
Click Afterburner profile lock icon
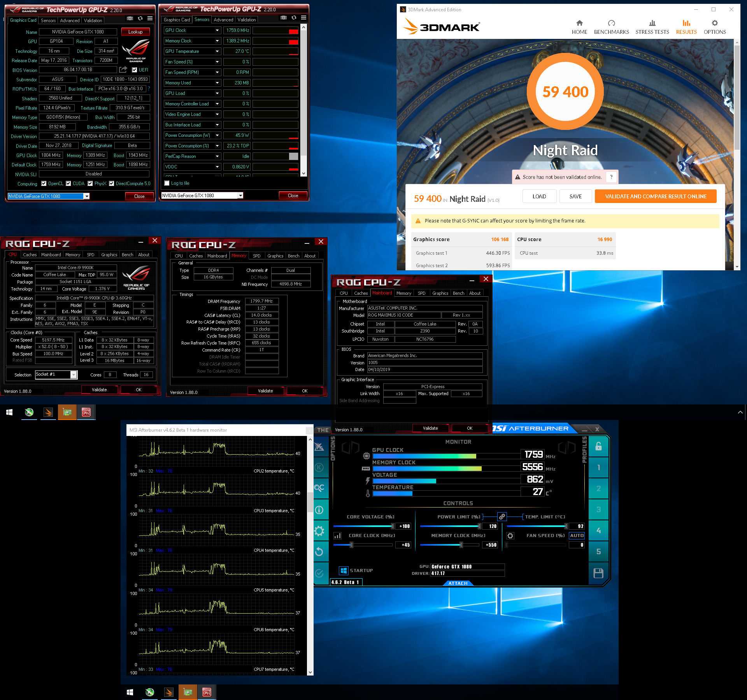(598, 446)
